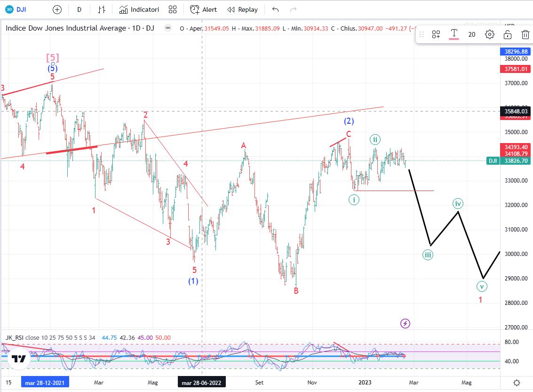This screenshot has width=533, height=392.
Task: Select the red B wave label
Action: pos(296,291)
